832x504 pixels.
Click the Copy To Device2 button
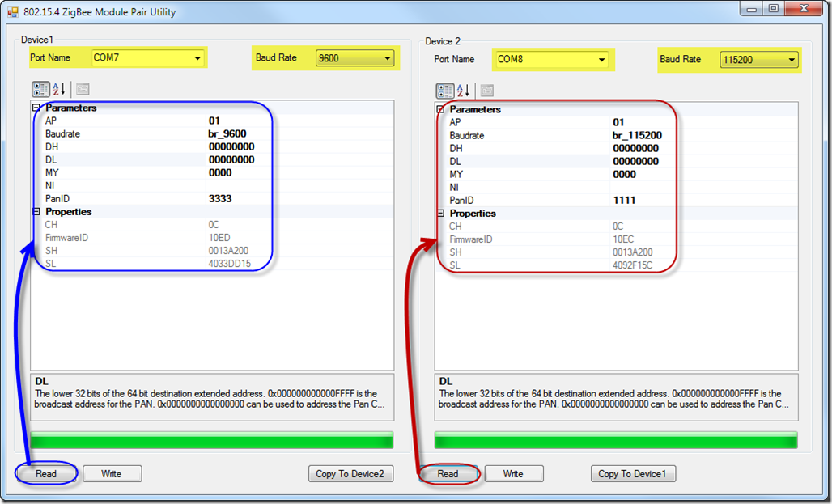(x=350, y=474)
